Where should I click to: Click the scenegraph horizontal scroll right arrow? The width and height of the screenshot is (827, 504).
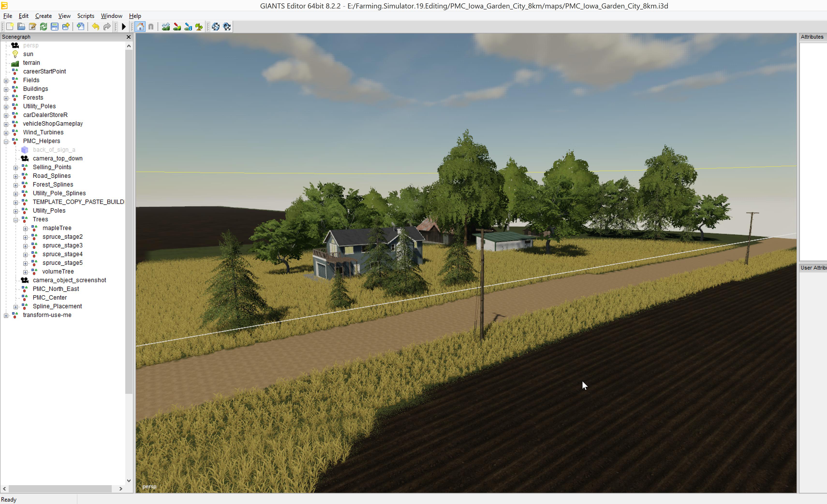121,489
